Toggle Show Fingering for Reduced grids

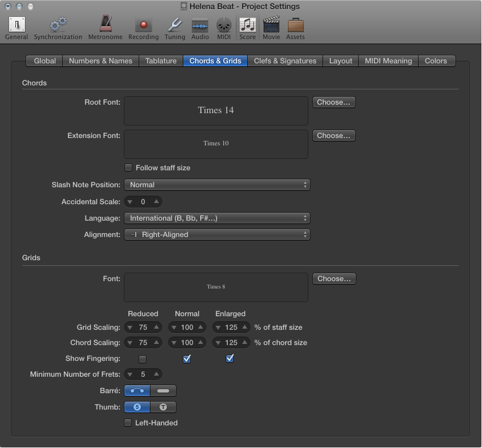pos(142,358)
